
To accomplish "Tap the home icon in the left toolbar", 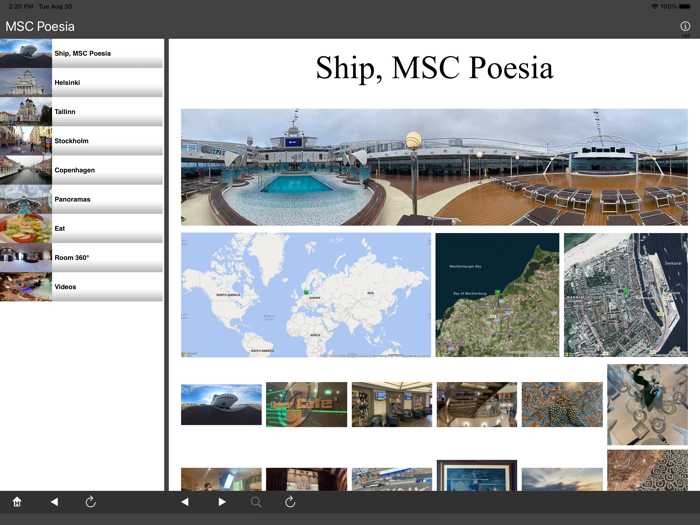I will point(17,502).
